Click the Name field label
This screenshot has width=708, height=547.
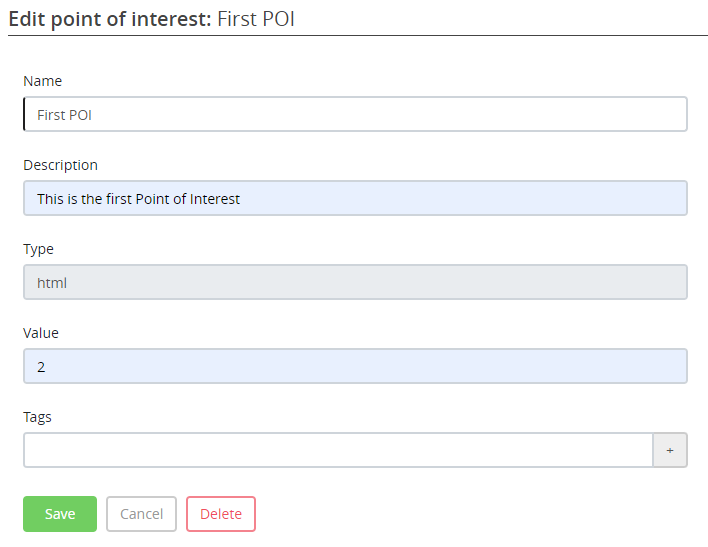[x=42, y=81]
